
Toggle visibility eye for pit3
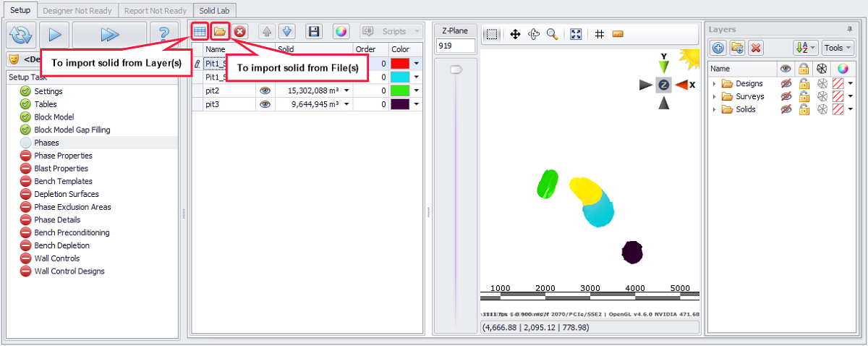(265, 104)
